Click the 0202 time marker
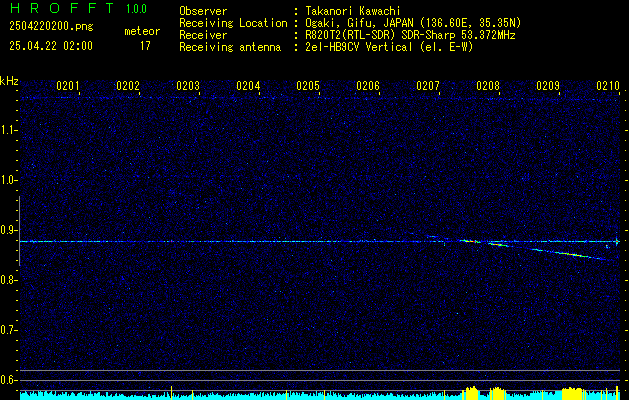 (x=128, y=86)
